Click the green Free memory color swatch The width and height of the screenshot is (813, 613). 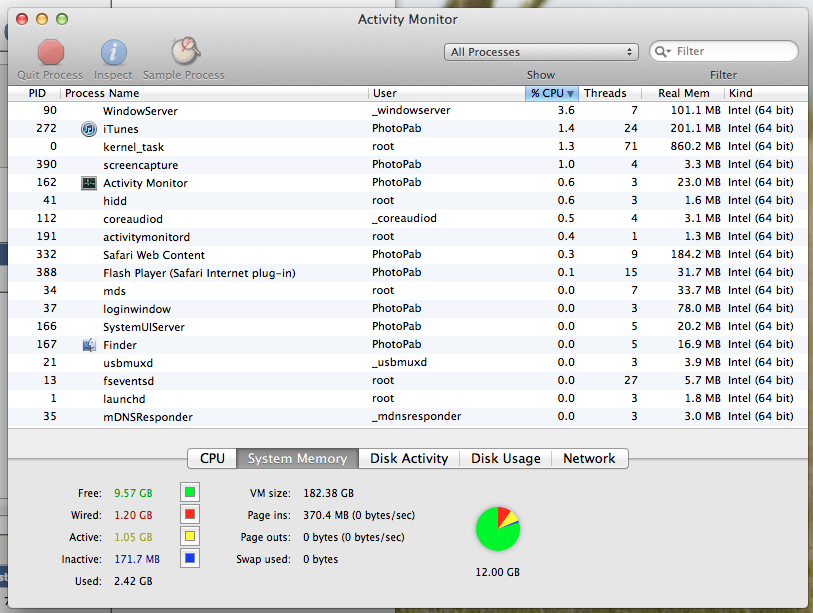pos(190,492)
